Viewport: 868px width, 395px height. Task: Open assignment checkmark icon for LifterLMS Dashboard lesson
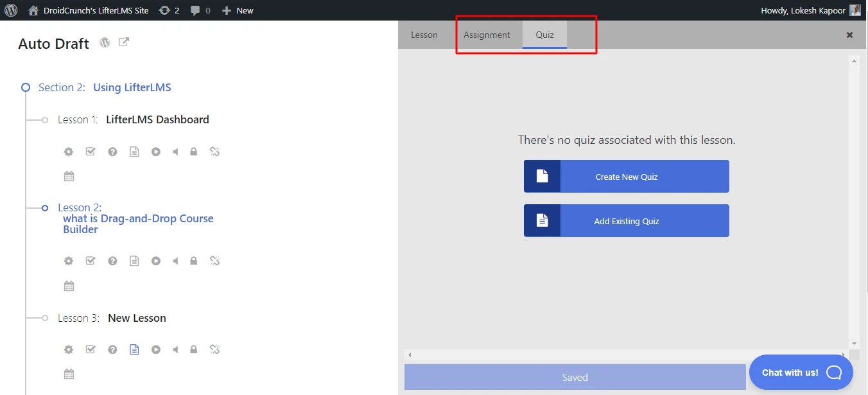(x=91, y=152)
